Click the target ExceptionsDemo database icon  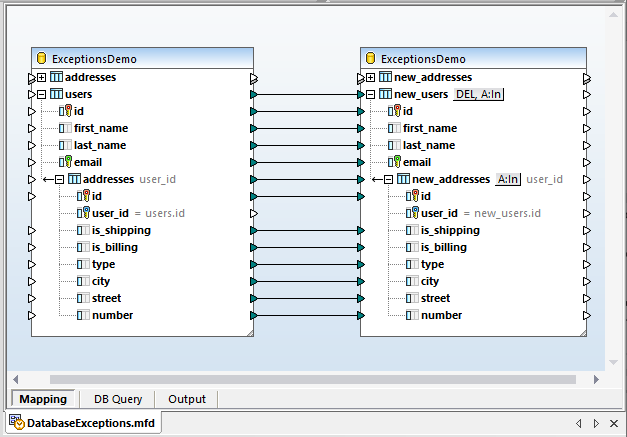coord(372,59)
